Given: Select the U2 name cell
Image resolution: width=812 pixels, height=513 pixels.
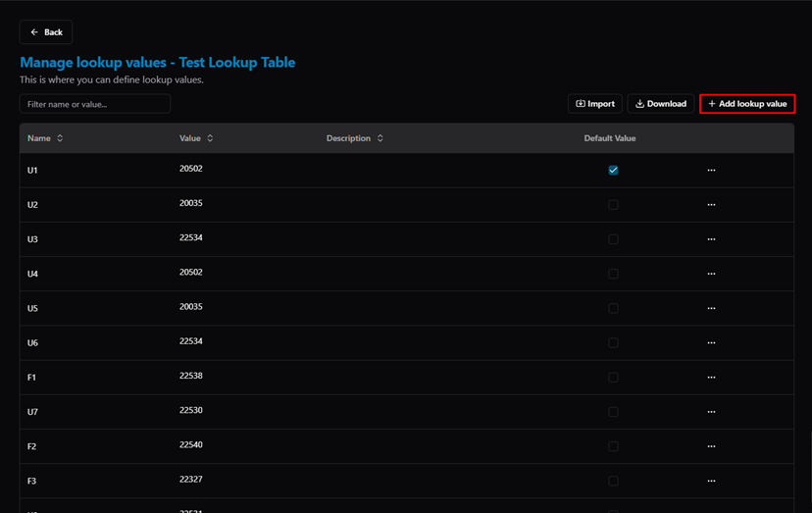Looking at the screenshot, I should coord(32,205).
